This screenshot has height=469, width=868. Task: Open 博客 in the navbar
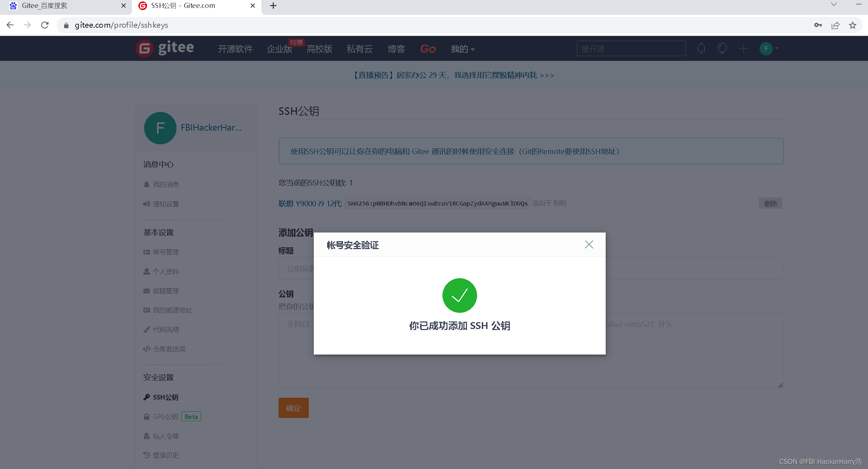click(x=396, y=49)
